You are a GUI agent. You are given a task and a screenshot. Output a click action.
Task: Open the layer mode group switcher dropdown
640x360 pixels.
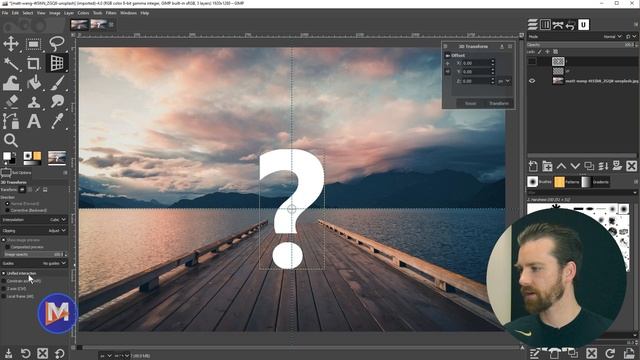click(631, 37)
